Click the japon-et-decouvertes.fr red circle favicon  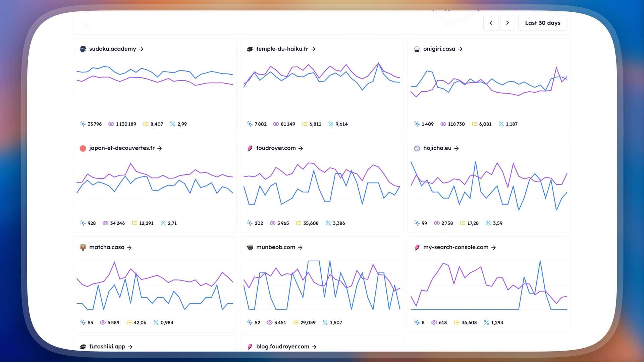click(x=83, y=148)
